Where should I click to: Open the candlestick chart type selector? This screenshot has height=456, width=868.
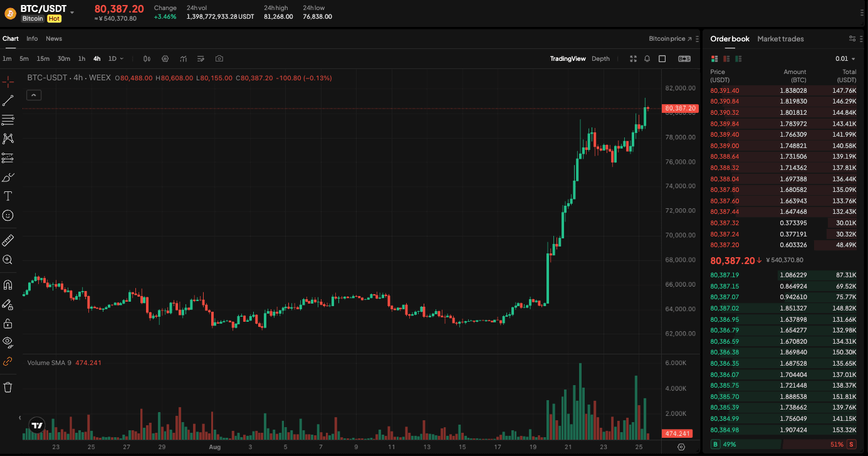(x=147, y=59)
